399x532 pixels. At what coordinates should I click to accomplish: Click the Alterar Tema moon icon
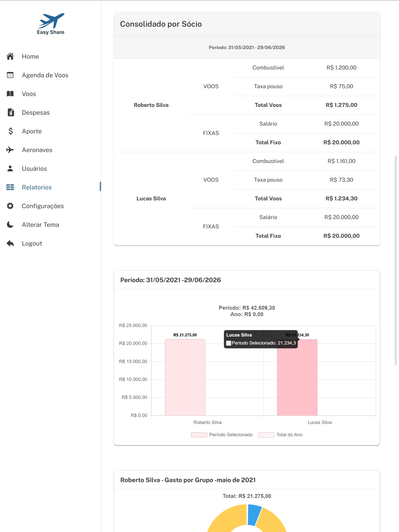(x=10, y=225)
